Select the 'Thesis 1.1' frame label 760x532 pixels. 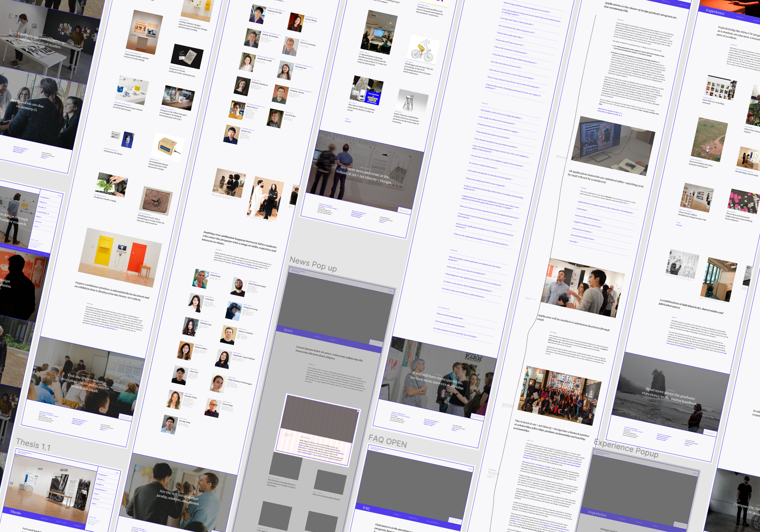33,445
